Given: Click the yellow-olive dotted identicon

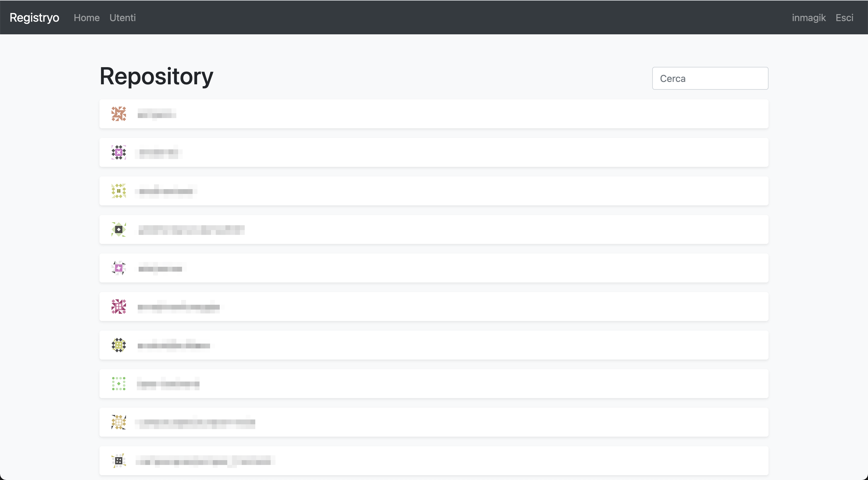Looking at the screenshot, I should pyautogui.click(x=119, y=191).
